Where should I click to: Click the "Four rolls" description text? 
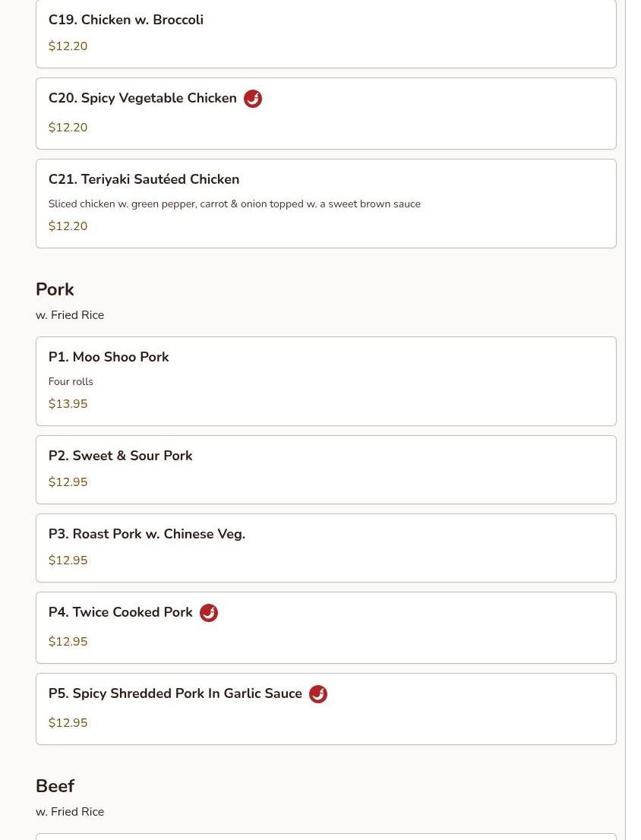(71, 382)
